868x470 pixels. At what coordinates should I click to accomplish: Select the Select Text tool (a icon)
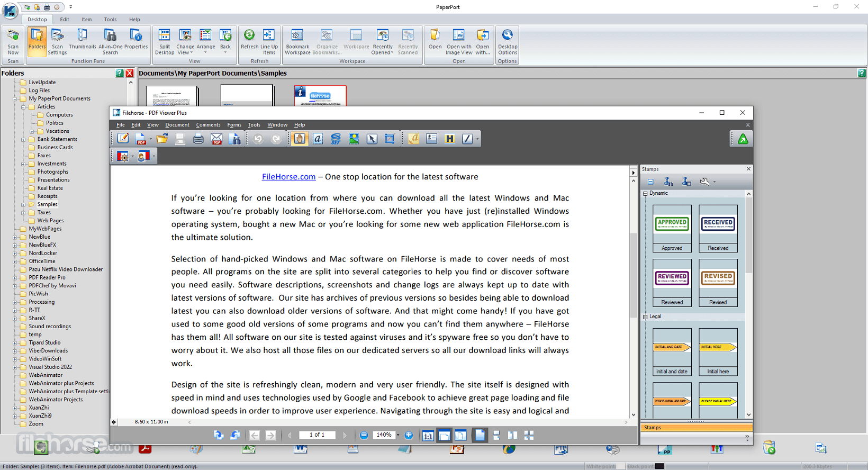(318, 139)
